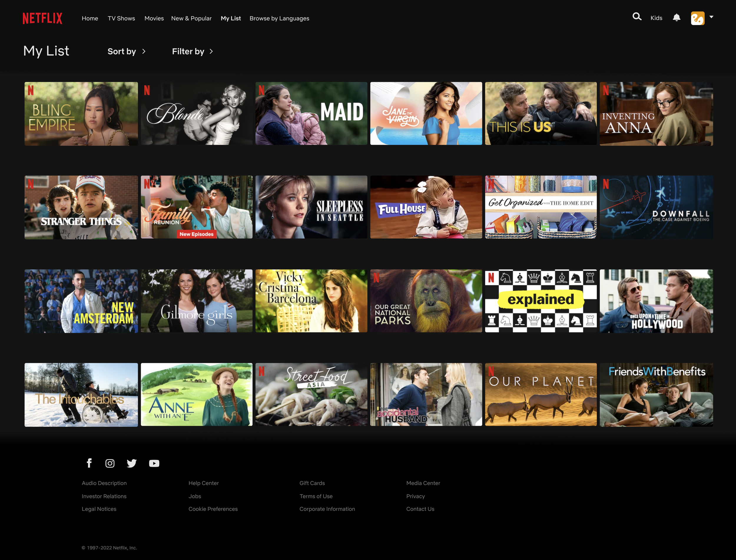This screenshot has height=560, width=736.
Task: Select the Jane the Virgin thumbnail
Action: (426, 114)
